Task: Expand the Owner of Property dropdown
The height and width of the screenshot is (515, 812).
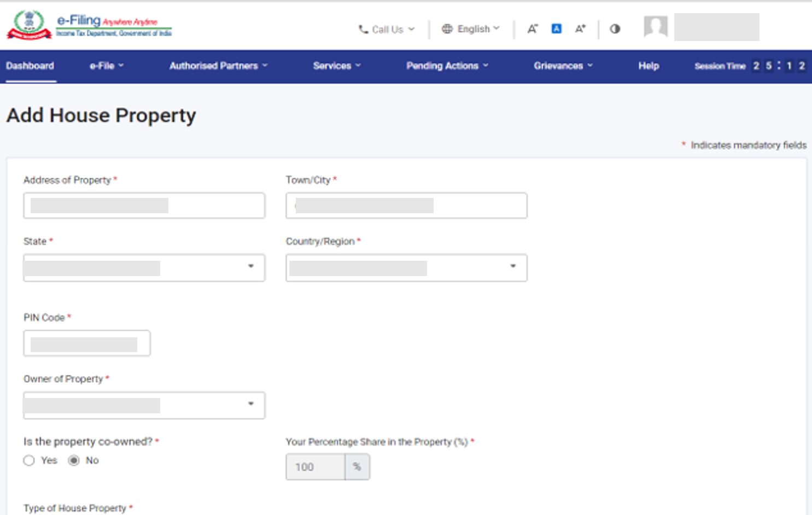Action: 251,405
